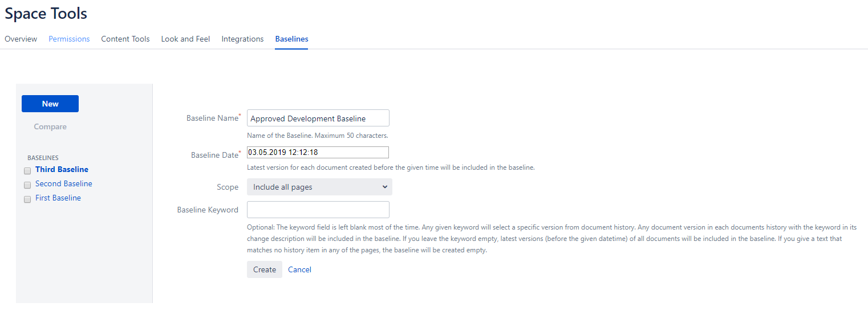Click the Cancel link
The width and height of the screenshot is (868, 315).
(x=299, y=269)
